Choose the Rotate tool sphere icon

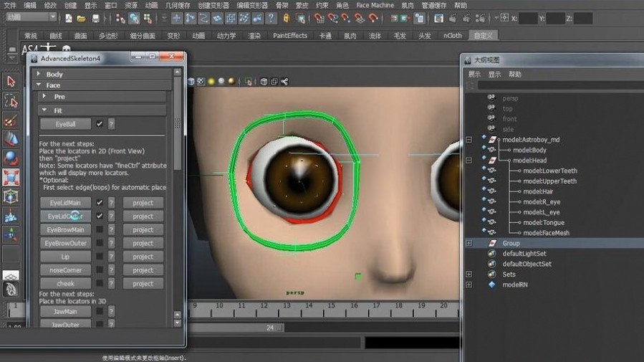(x=11, y=158)
